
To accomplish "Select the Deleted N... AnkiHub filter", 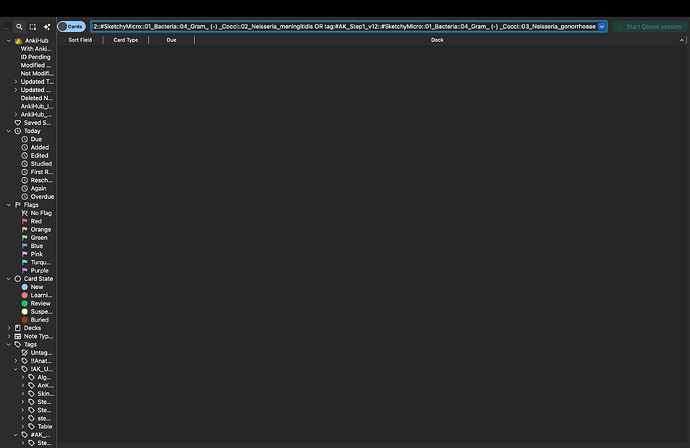I will tap(37, 98).
